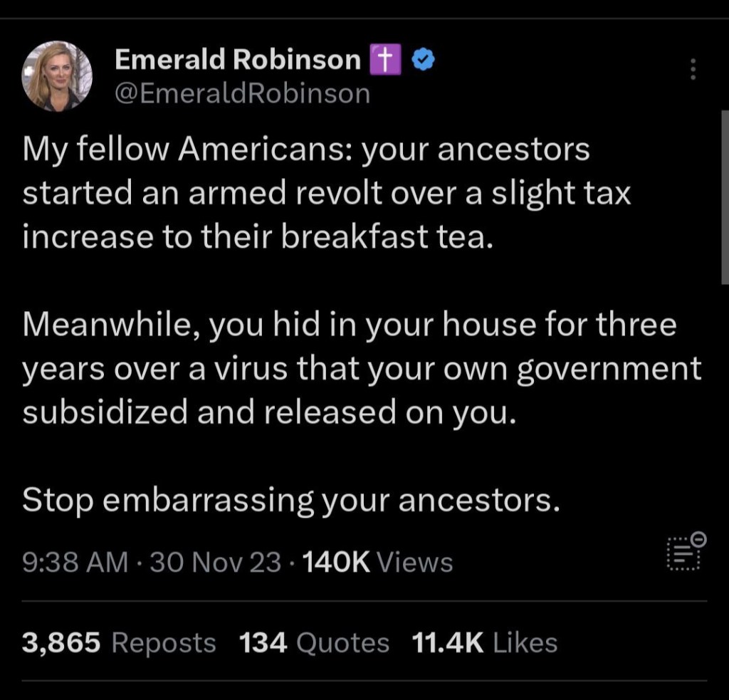Image resolution: width=729 pixels, height=700 pixels.
Task: Click the line starting with "Meanwhile"
Action: [349, 325]
